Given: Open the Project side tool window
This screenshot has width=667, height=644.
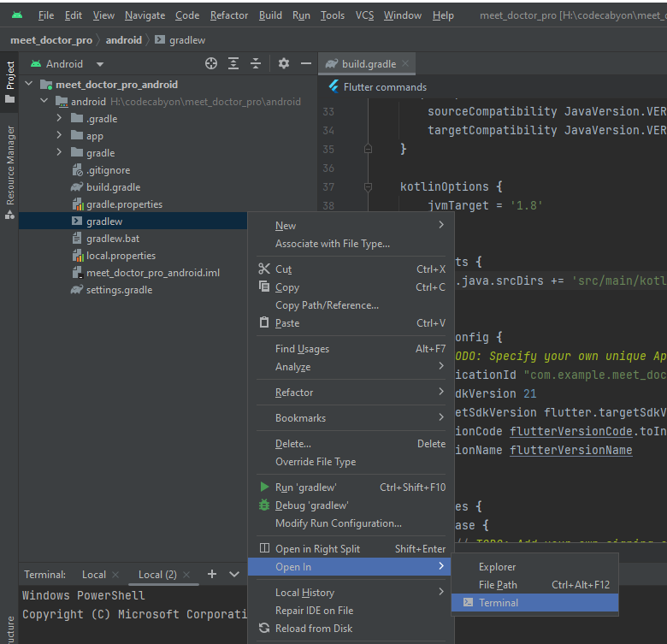Looking at the screenshot, I should [9, 82].
